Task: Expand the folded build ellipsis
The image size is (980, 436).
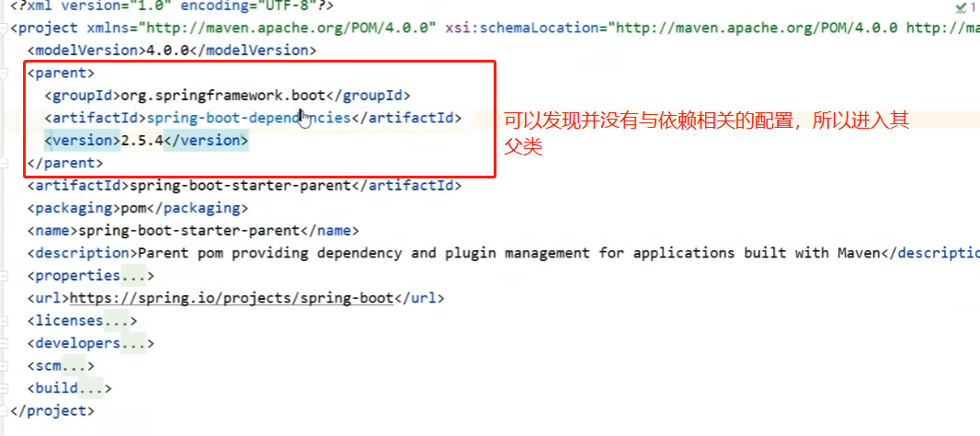Action: click(90, 388)
